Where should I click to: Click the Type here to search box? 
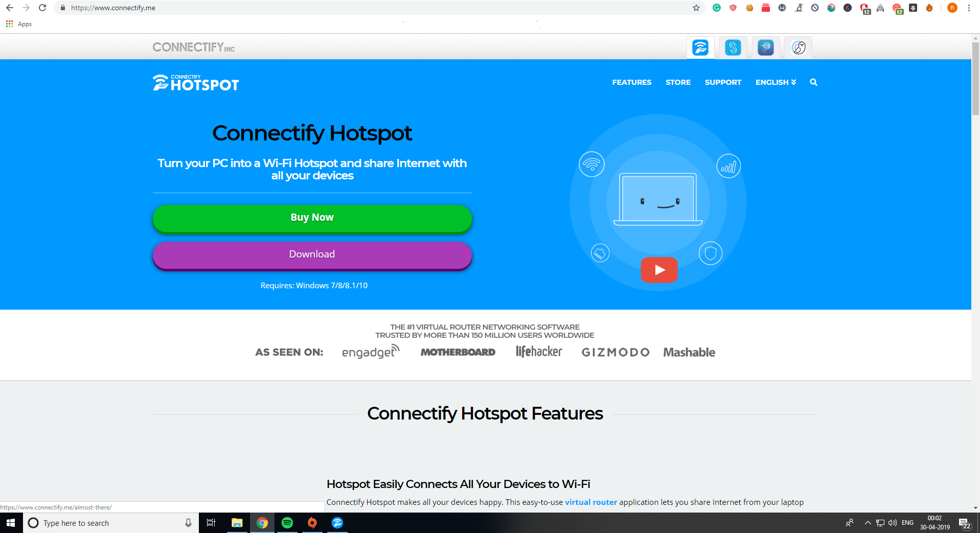click(x=111, y=523)
